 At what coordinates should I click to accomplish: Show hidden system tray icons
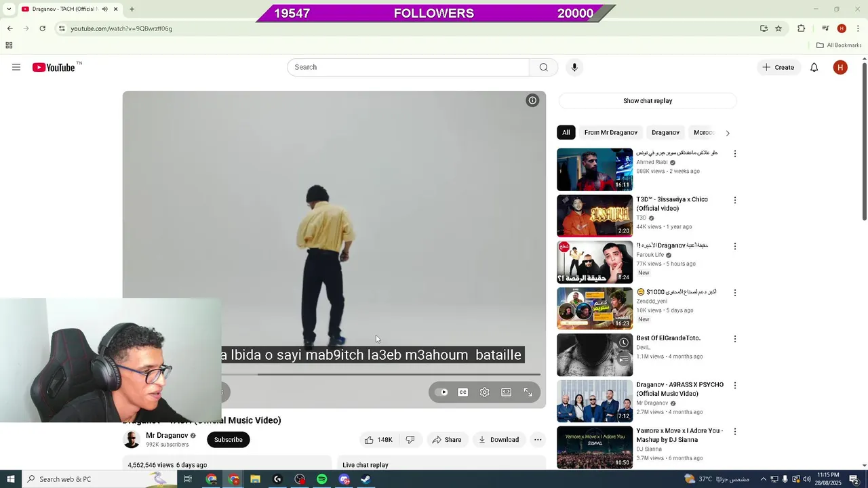(763, 479)
